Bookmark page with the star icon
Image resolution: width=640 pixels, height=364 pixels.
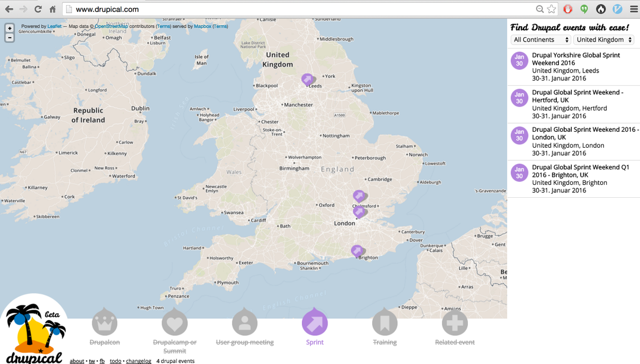pos(552,9)
